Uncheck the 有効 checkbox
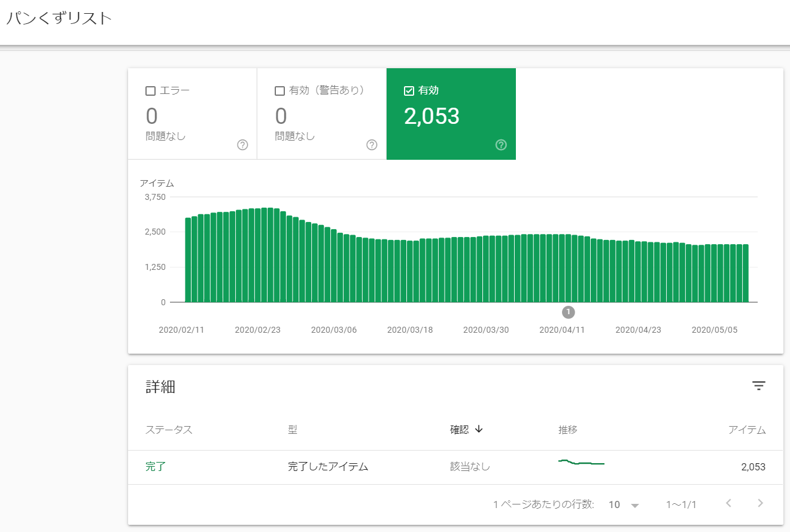Image resolution: width=790 pixels, height=532 pixels. tap(409, 91)
